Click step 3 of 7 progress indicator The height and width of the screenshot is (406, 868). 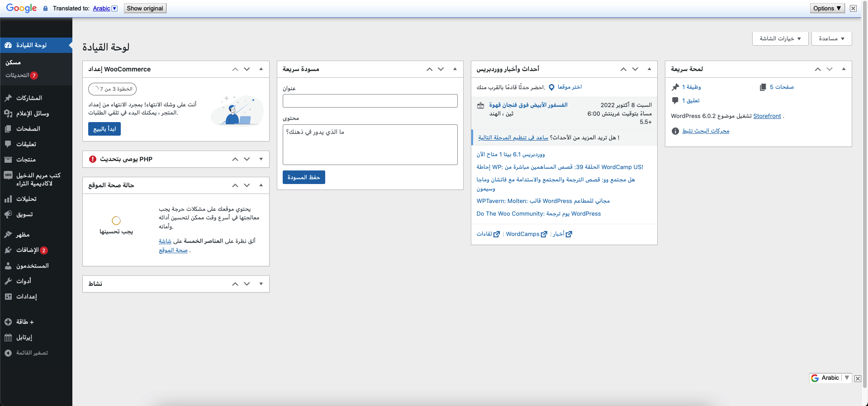tap(113, 89)
